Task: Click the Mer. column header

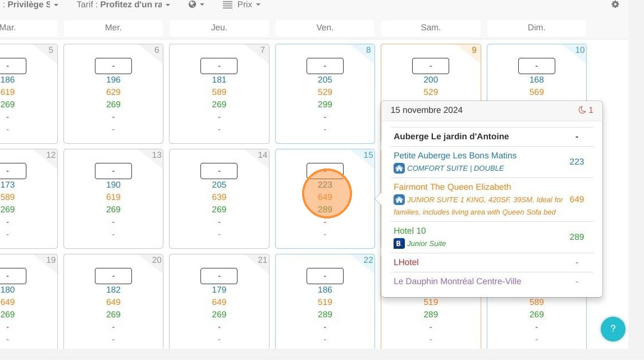Action: click(113, 28)
